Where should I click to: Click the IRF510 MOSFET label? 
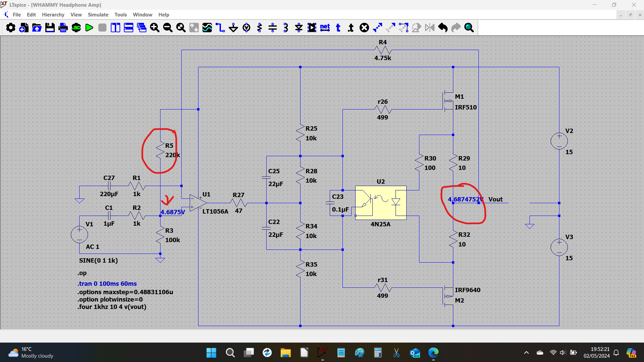click(x=466, y=107)
